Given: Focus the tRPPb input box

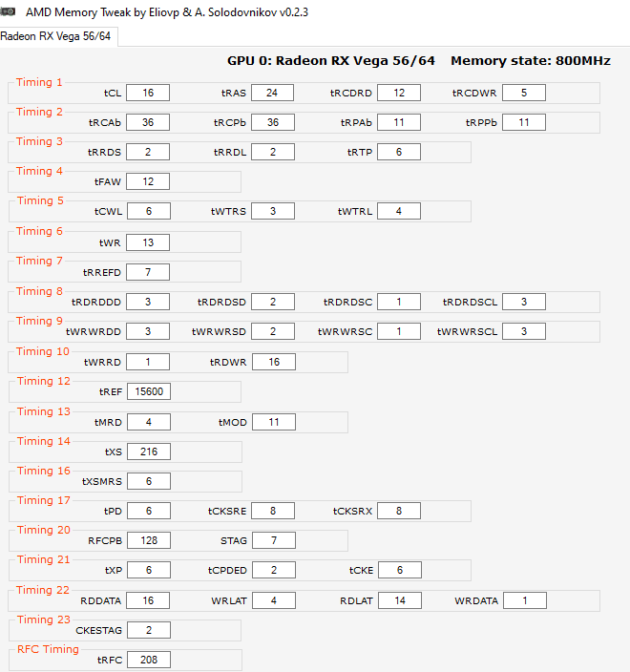Looking at the screenshot, I should pyautogui.click(x=524, y=122).
